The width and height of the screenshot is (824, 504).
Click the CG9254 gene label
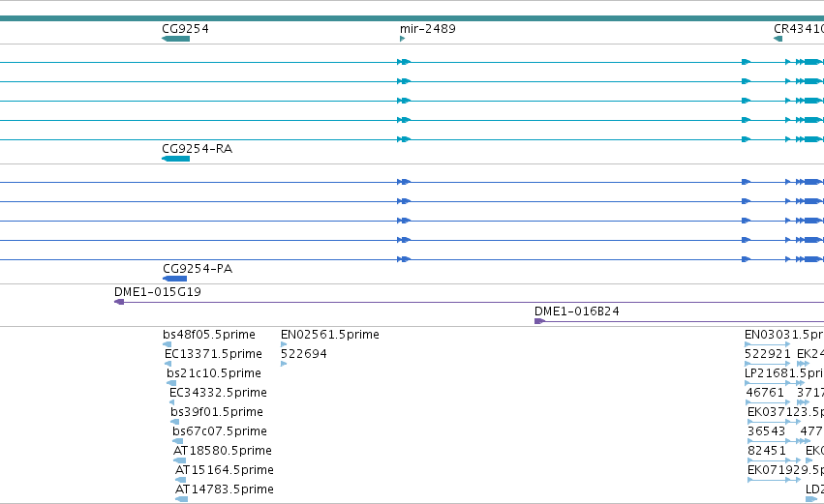coord(185,28)
